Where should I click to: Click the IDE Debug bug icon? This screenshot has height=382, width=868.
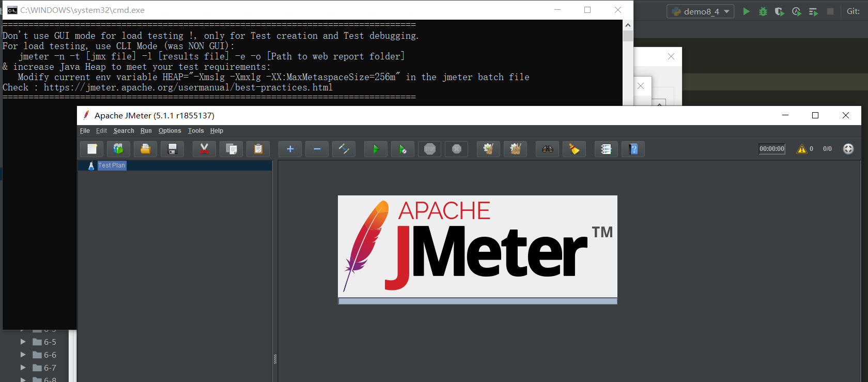pyautogui.click(x=763, y=11)
